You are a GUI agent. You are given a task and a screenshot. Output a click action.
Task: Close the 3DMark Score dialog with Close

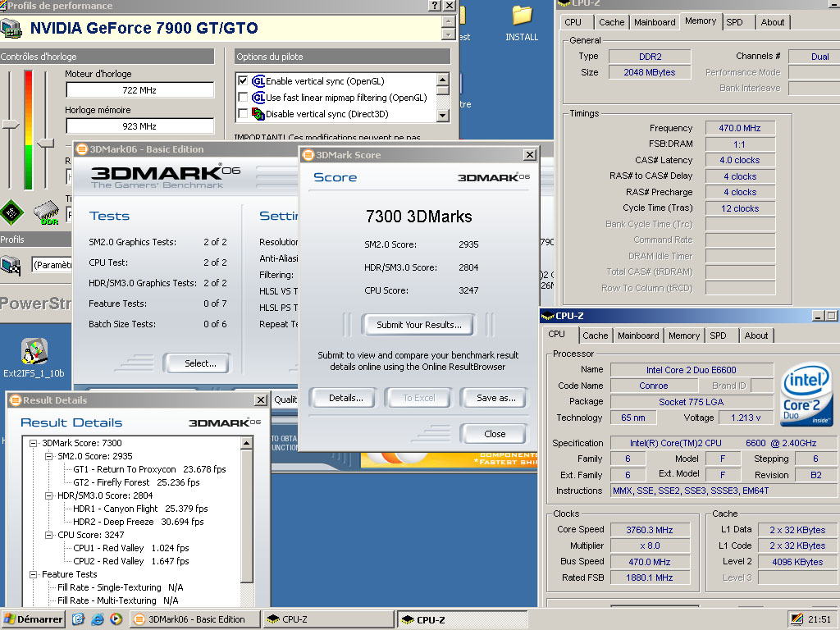495,434
